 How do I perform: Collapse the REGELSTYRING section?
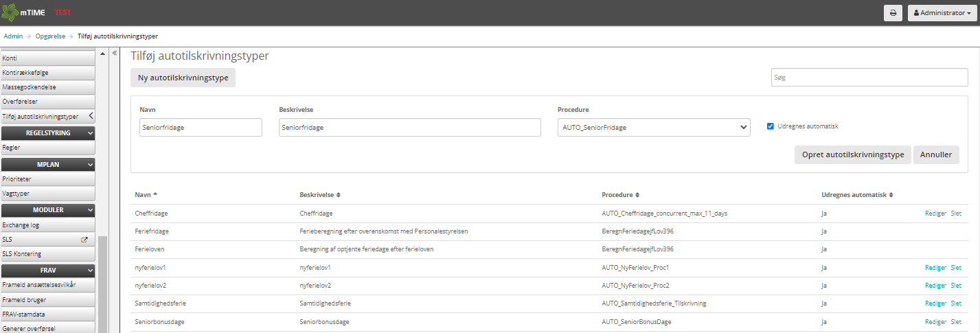(x=90, y=133)
